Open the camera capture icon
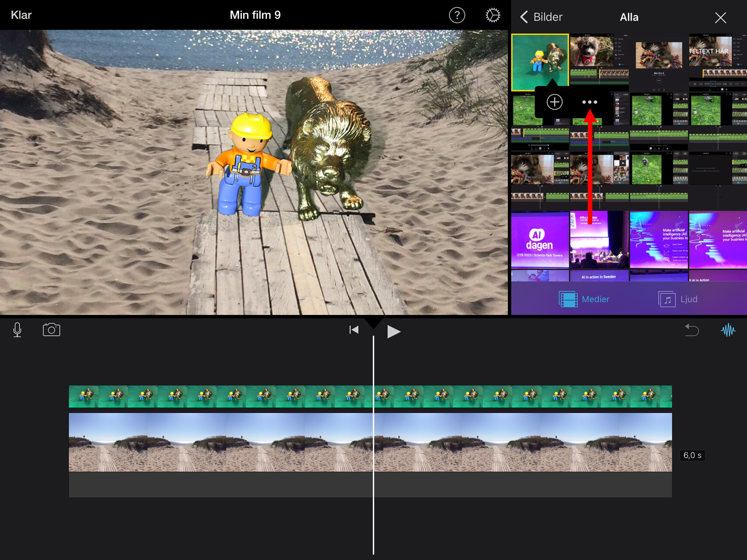 (x=51, y=329)
